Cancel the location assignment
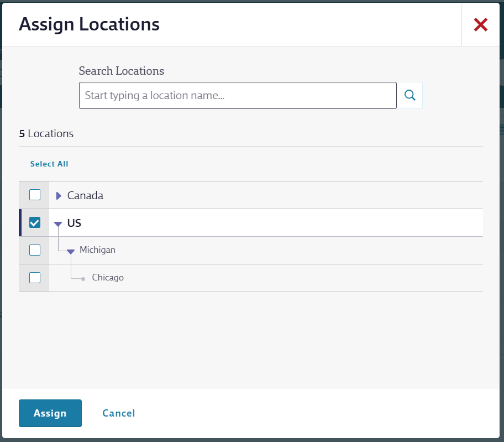The image size is (504, 442). click(119, 413)
